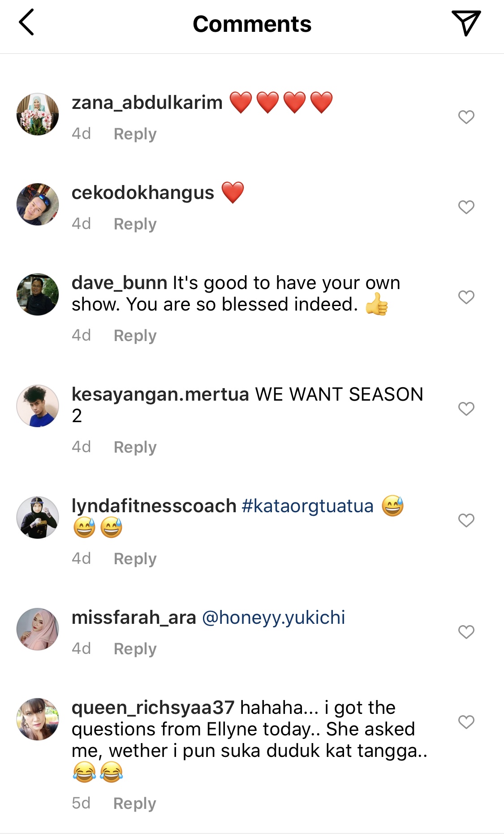This screenshot has height=834, width=504.
Task: Like cekodokhangus's comment with the heart
Action: (x=466, y=207)
